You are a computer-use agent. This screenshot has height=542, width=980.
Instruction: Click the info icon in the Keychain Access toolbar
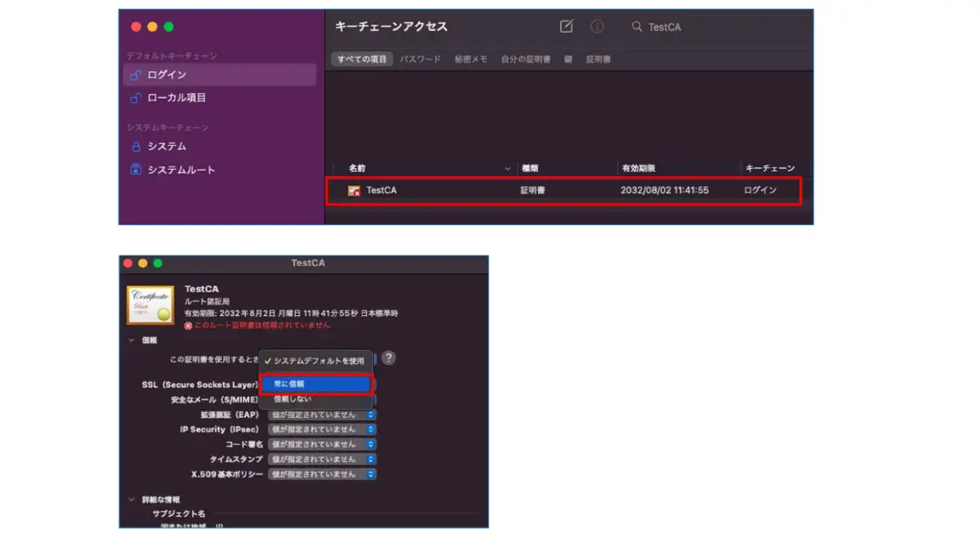[597, 26]
